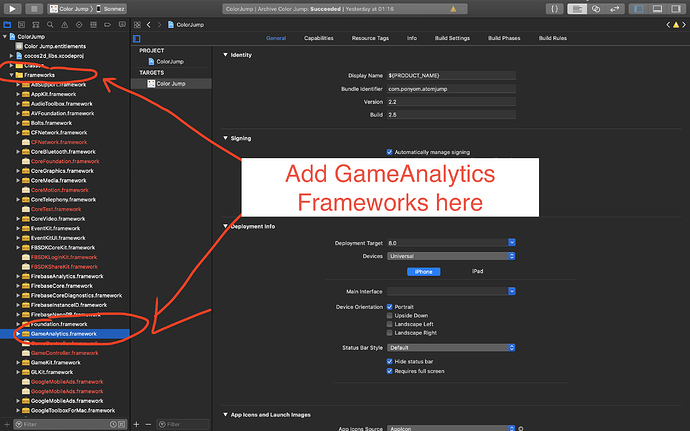Screen dimensions: 690x431
Task: Open the Project navigator folder icon
Action: point(7,25)
